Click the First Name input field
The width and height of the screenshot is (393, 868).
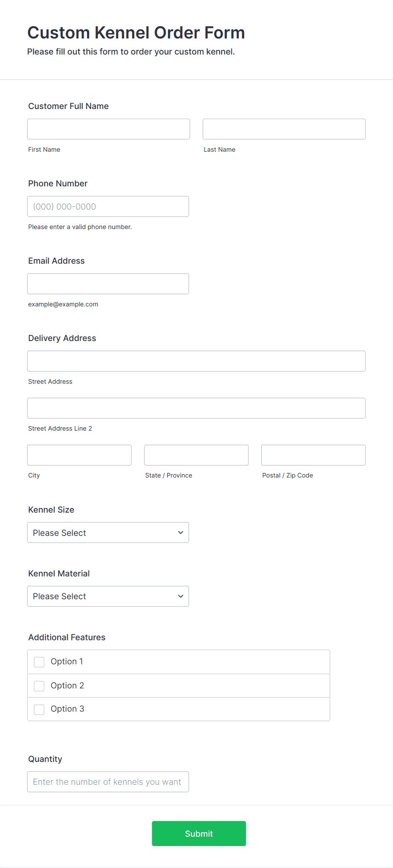click(109, 129)
